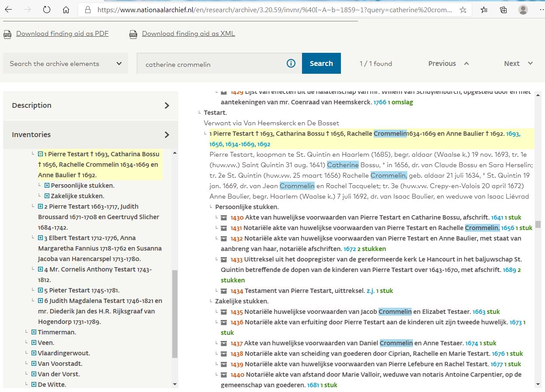
Task: Open the browser profile avatar
Action: coord(523,10)
